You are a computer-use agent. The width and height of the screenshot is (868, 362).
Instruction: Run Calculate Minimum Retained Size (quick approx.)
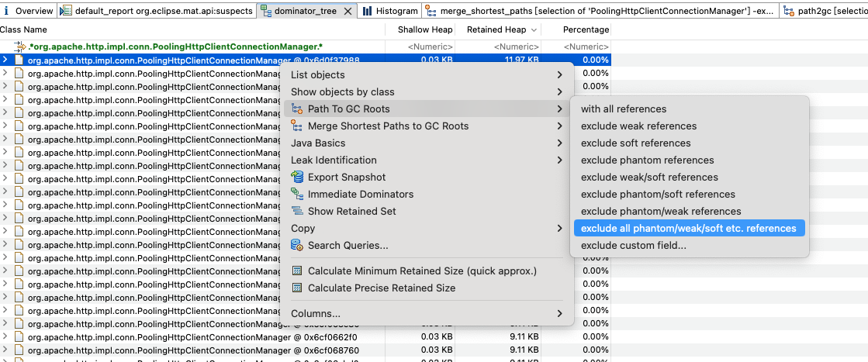tap(425, 271)
